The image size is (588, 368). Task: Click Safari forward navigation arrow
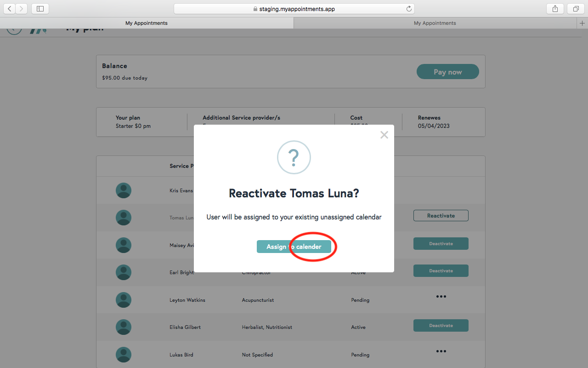click(x=21, y=9)
